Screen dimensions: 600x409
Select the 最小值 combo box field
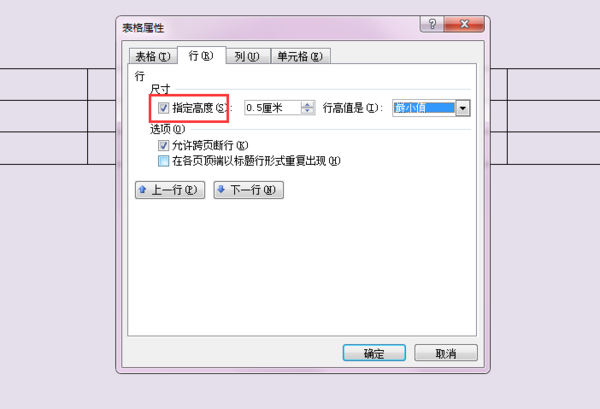pos(424,108)
